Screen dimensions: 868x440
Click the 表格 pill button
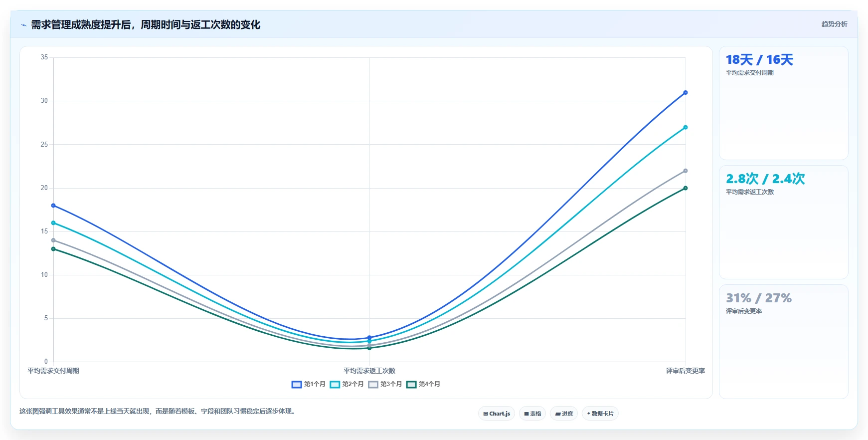[x=532, y=414]
